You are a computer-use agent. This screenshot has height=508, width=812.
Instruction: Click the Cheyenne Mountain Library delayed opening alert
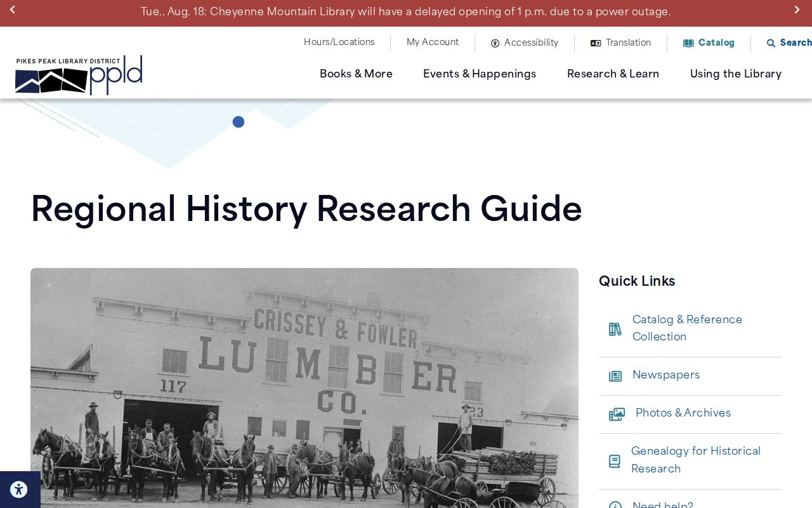406,11
